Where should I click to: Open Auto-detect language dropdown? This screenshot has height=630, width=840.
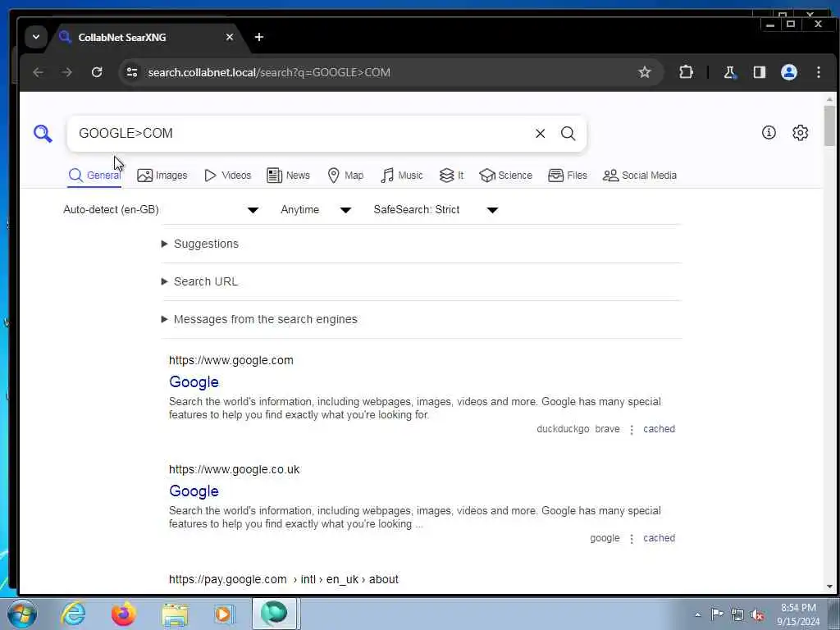[162, 209]
